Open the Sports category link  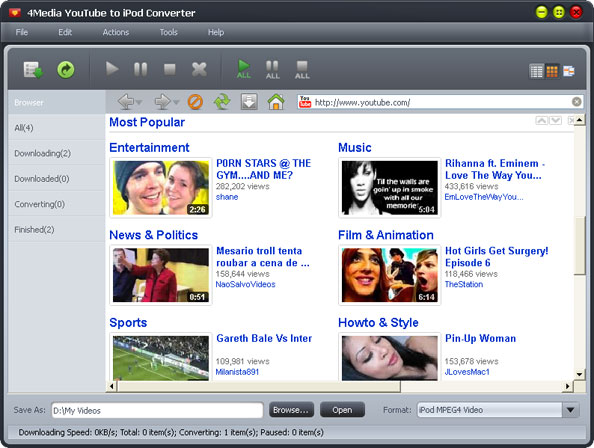click(128, 322)
